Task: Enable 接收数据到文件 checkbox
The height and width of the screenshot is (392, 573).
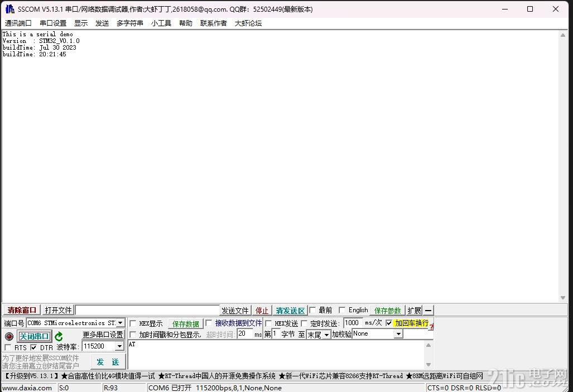Action: point(209,323)
